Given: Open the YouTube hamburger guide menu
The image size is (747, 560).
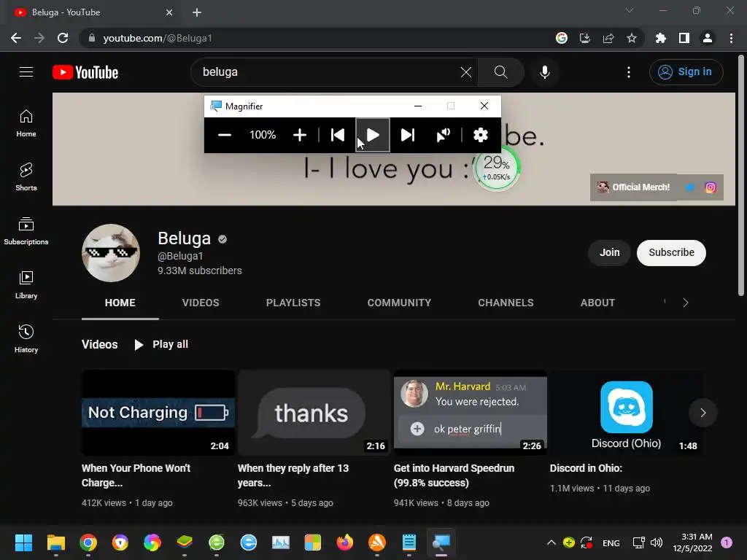Looking at the screenshot, I should [26, 72].
